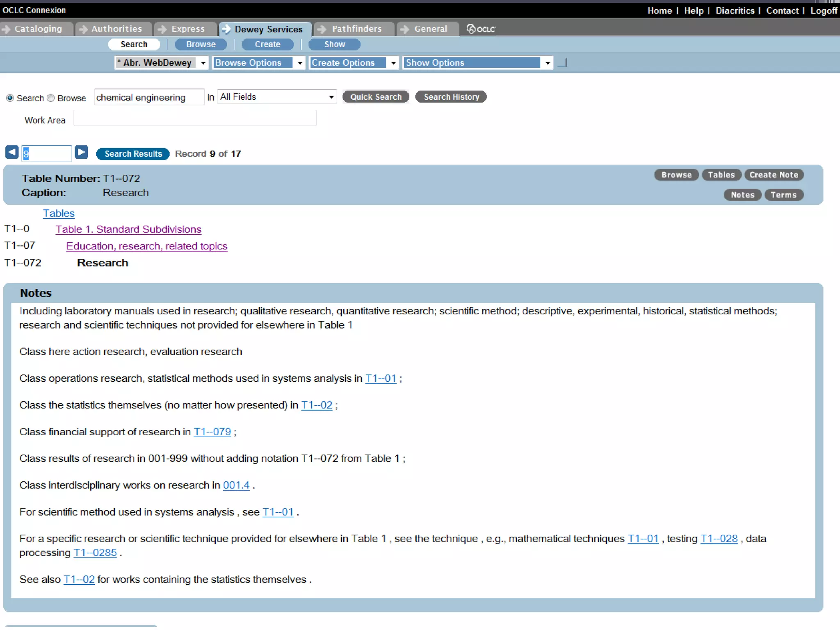Image resolution: width=840 pixels, height=630 pixels.
Task: Follow the T1--079 link
Action: tap(212, 432)
